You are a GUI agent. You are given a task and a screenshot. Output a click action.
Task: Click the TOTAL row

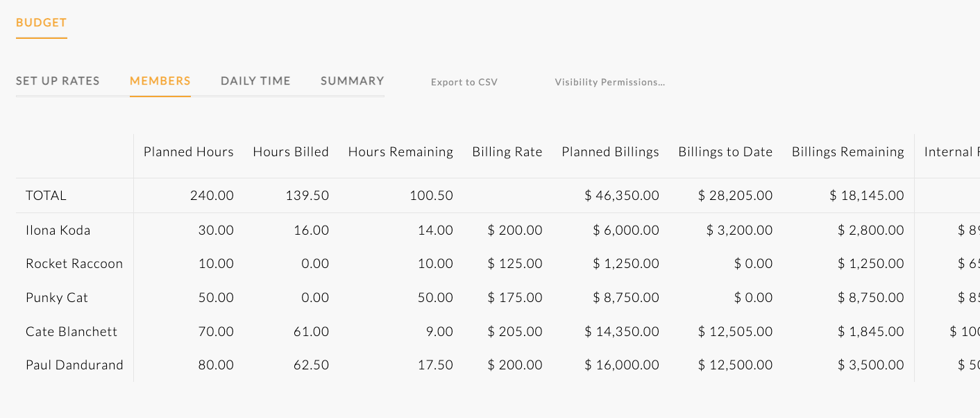[x=46, y=195]
